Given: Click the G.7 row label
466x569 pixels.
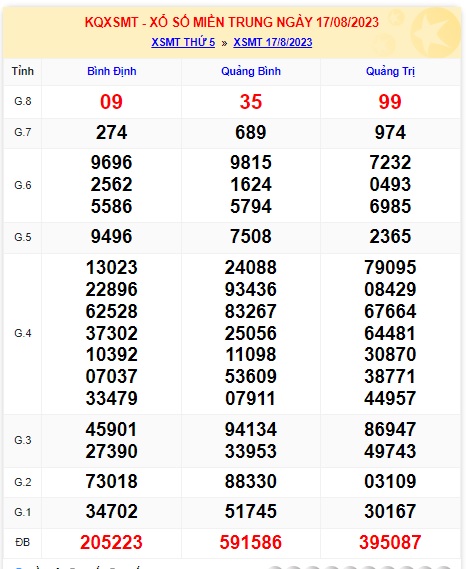Looking at the screenshot, I should [x=23, y=132].
